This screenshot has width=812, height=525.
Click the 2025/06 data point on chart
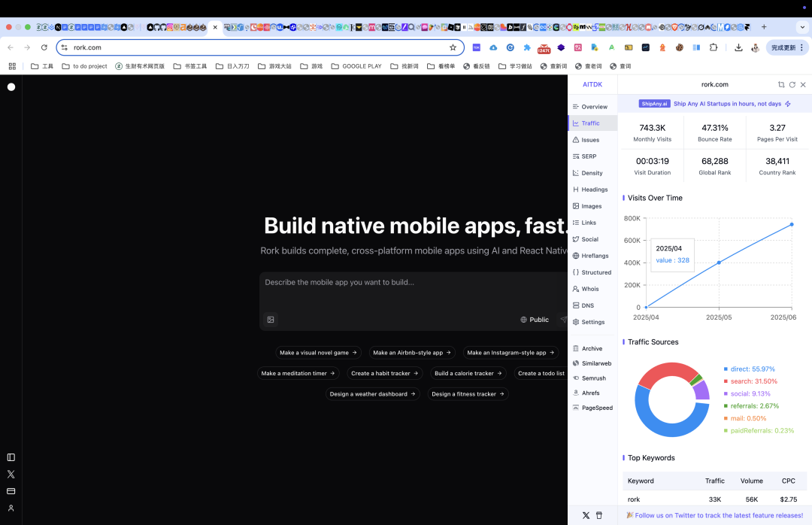(792, 224)
